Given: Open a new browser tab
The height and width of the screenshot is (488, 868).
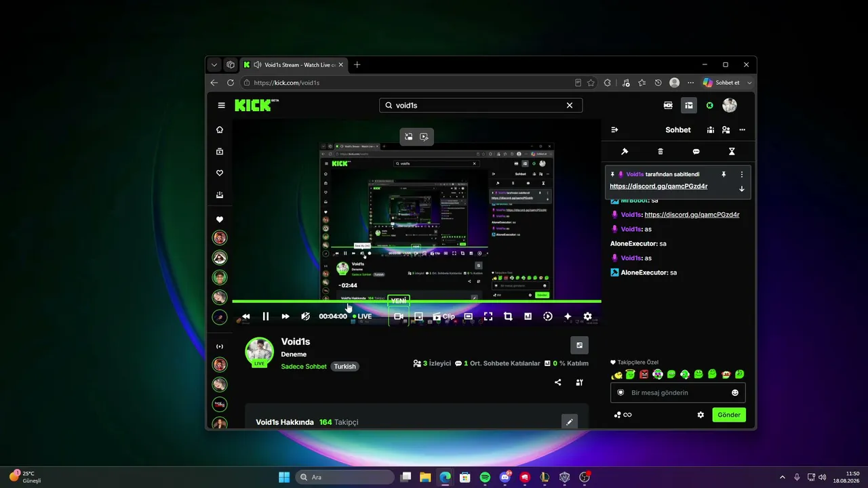Looking at the screenshot, I should (x=357, y=65).
